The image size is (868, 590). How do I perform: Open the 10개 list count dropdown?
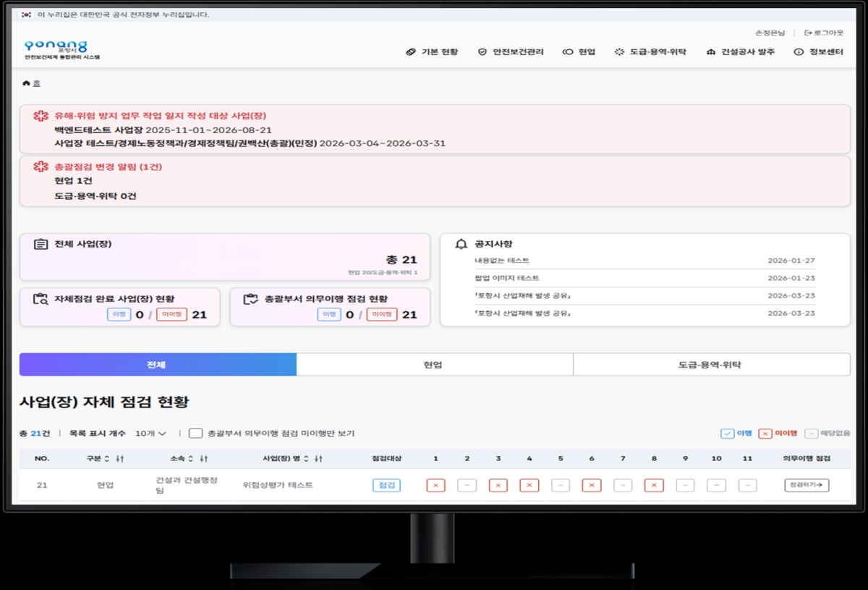point(150,434)
